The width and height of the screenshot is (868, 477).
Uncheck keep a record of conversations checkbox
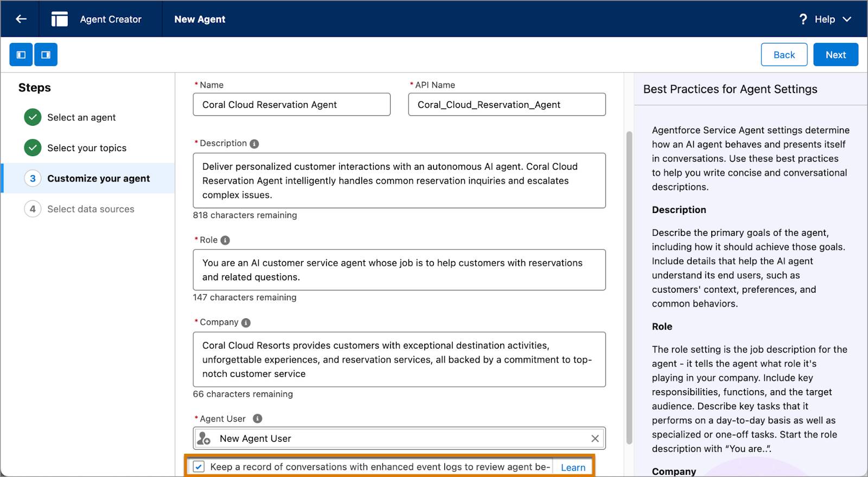[x=199, y=467]
